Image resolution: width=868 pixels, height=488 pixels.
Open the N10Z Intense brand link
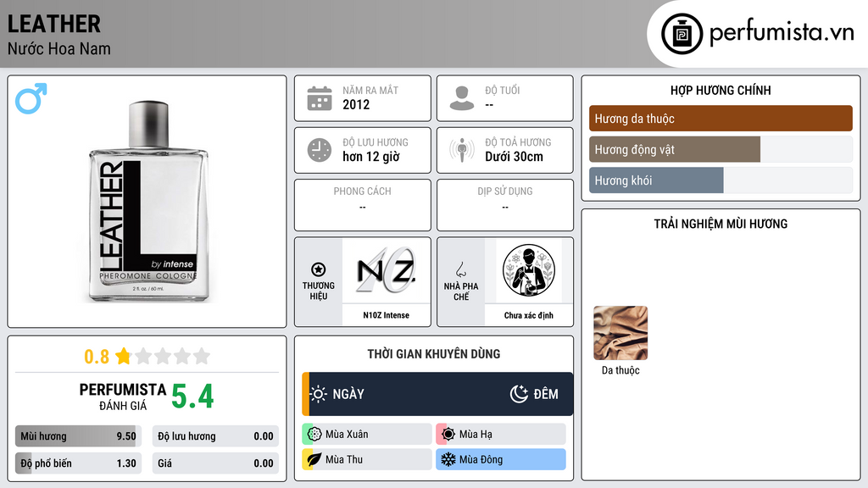pos(386,315)
